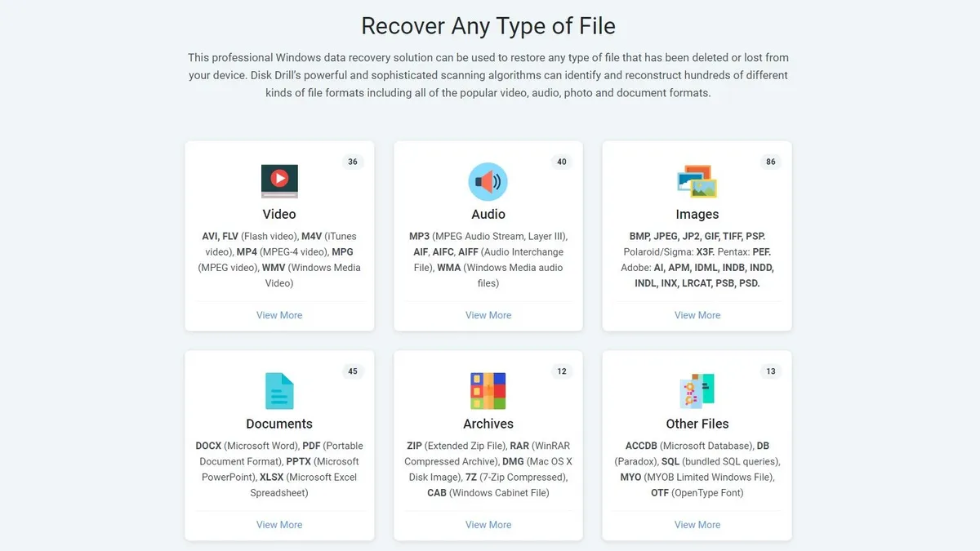Open View More under Other Files
The height and width of the screenshot is (551, 980).
pos(697,525)
